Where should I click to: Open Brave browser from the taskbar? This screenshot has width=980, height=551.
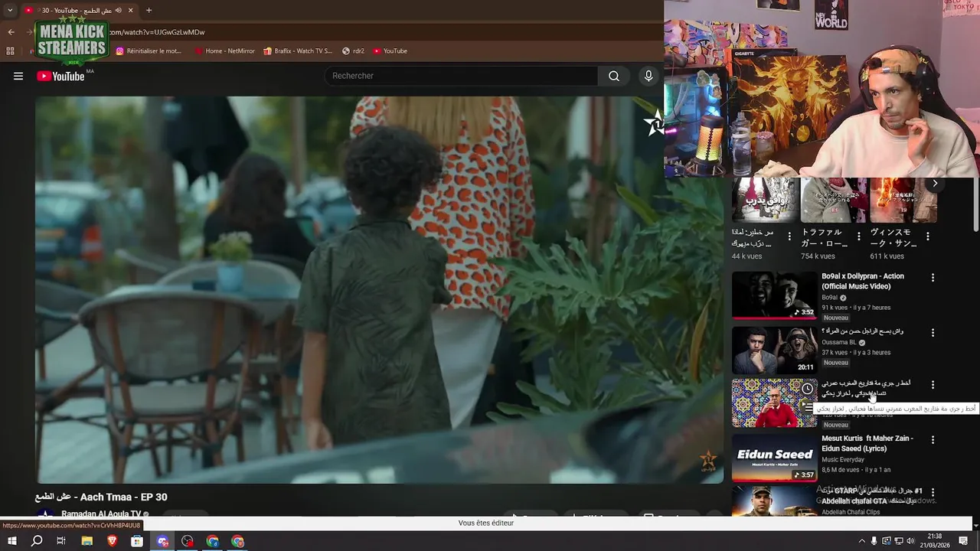coord(113,541)
